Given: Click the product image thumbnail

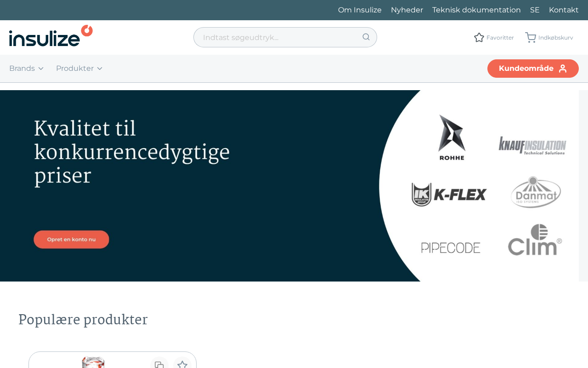Looking at the screenshot, I should tap(93, 362).
